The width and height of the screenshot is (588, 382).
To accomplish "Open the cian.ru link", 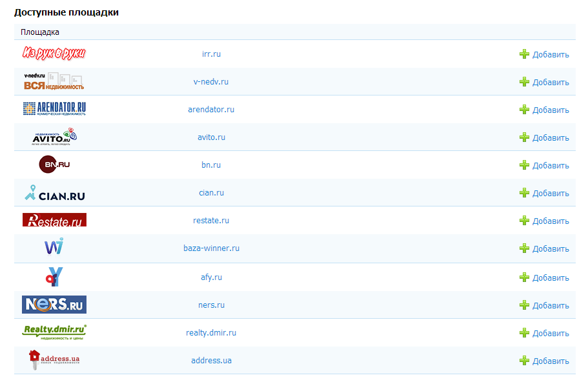I will (211, 193).
